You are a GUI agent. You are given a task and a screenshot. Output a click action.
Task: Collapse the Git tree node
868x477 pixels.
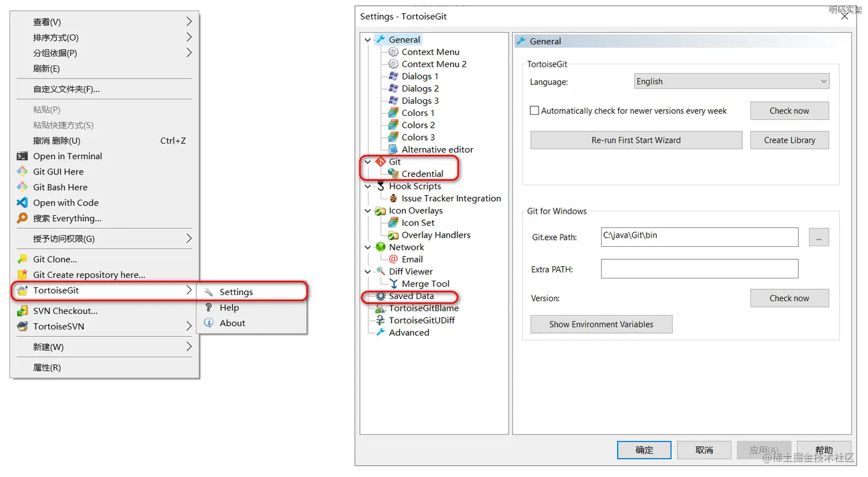pyautogui.click(x=368, y=162)
